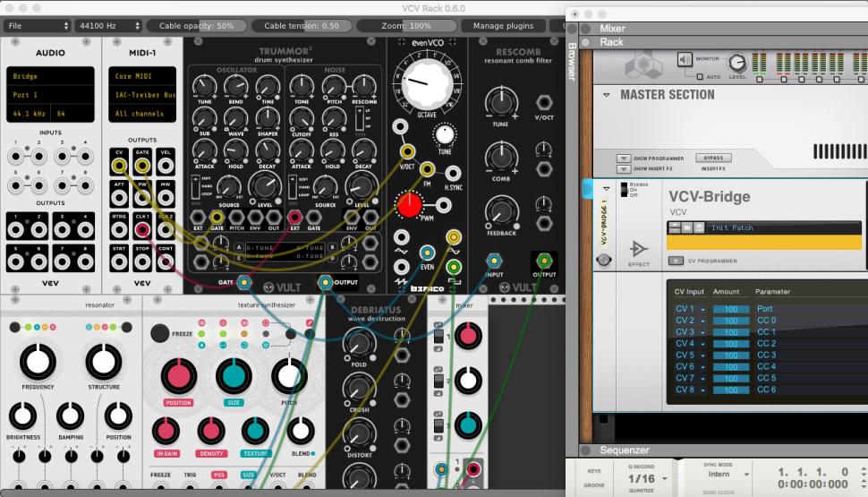The height and width of the screenshot is (497, 868).
Task: Open the File menu
Action: tap(36, 26)
